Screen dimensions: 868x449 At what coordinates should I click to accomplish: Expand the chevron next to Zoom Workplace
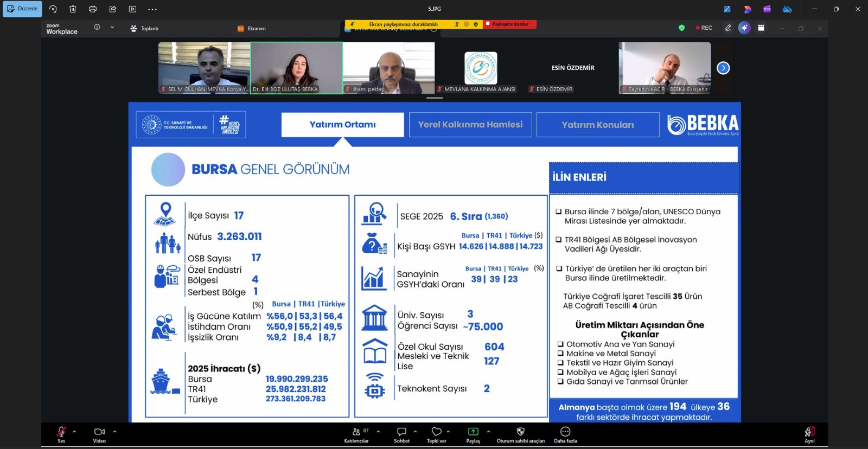[x=112, y=27]
